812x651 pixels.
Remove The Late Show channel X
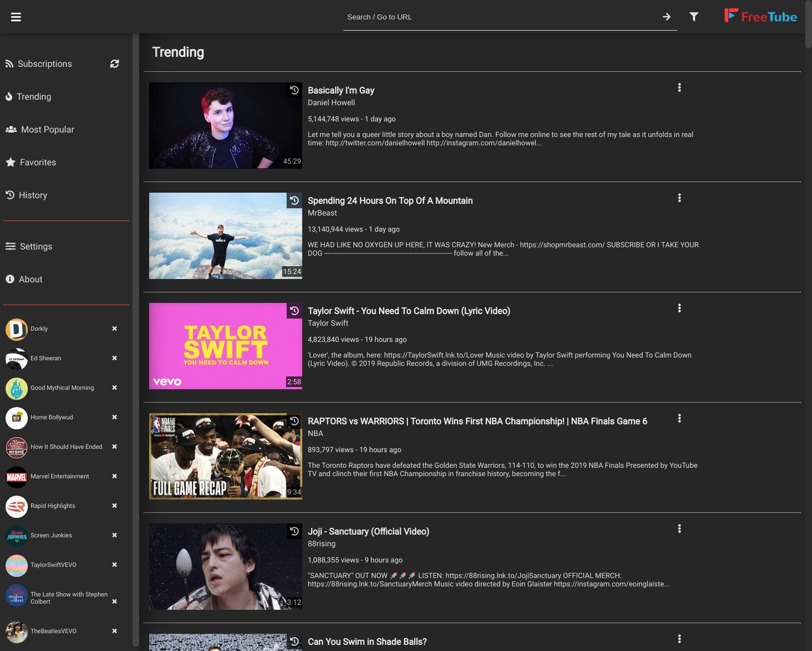click(x=115, y=601)
